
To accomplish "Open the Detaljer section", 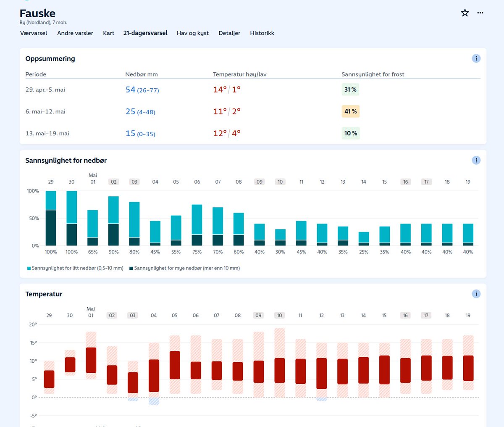I will tap(229, 33).
